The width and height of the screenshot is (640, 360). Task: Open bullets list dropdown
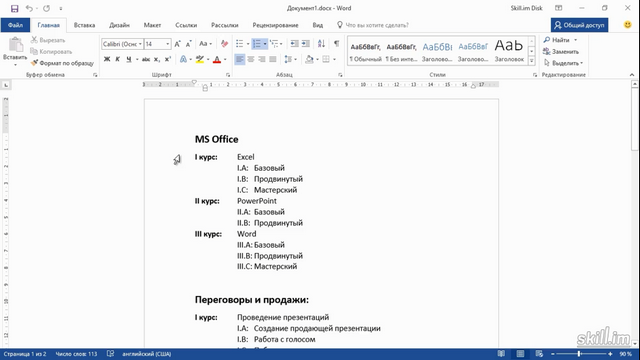pyautogui.click(x=248, y=44)
